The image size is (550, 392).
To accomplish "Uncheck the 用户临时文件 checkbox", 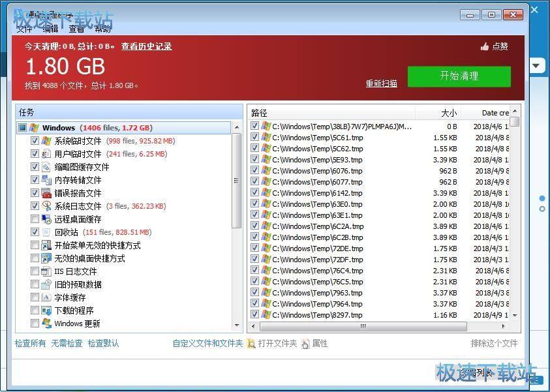I will 35,154.
